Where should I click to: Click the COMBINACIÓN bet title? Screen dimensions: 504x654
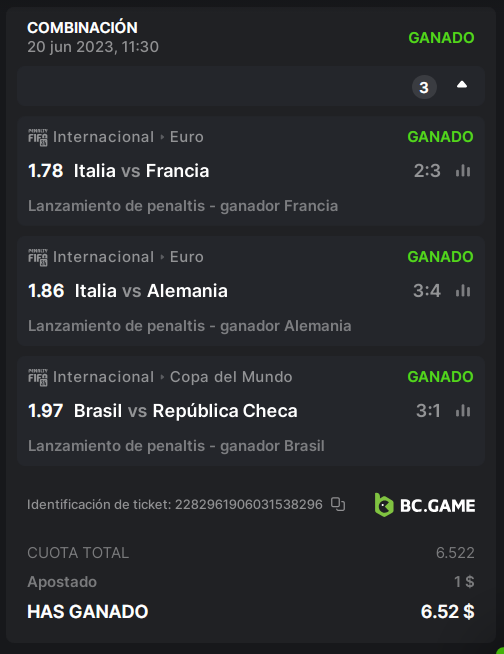tap(82, 28)
